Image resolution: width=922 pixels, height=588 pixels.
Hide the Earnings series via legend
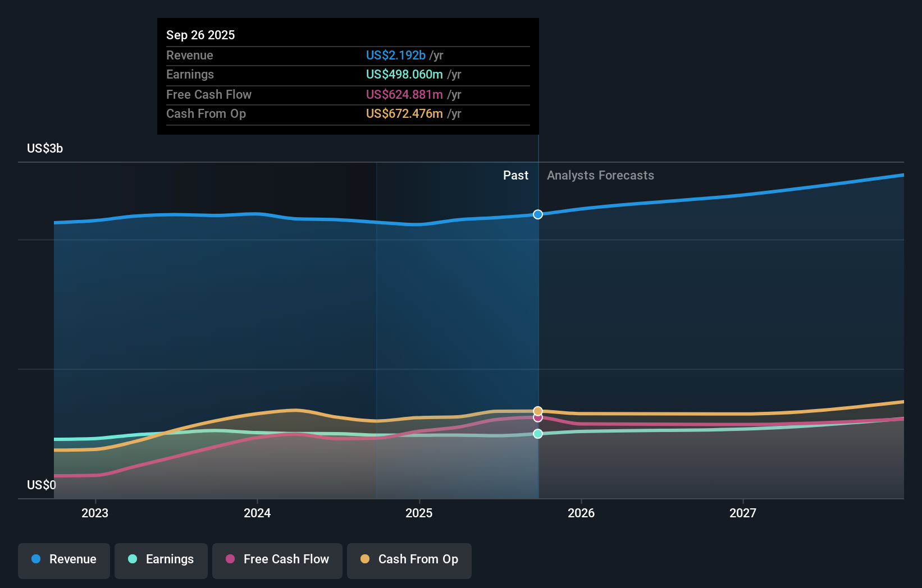click(161, 559)
